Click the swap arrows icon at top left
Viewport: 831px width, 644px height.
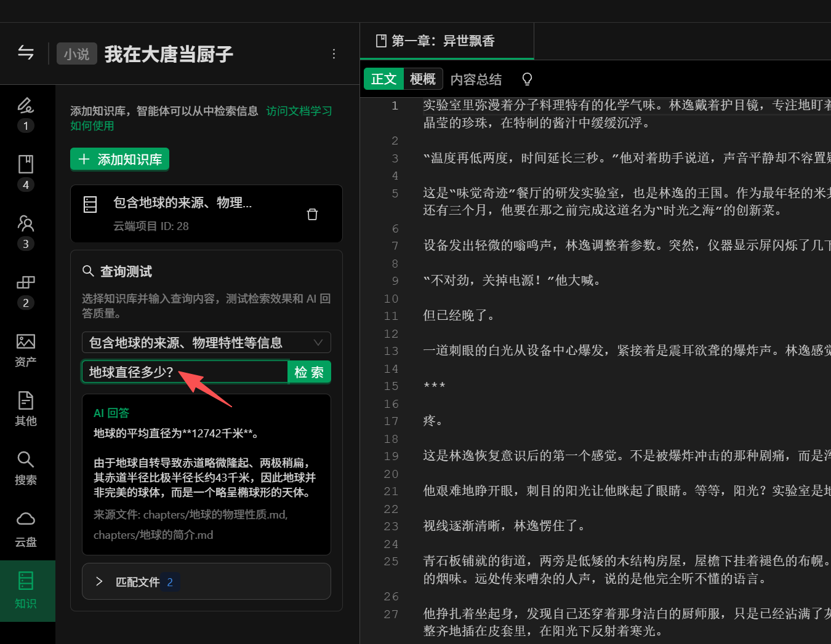26,53
